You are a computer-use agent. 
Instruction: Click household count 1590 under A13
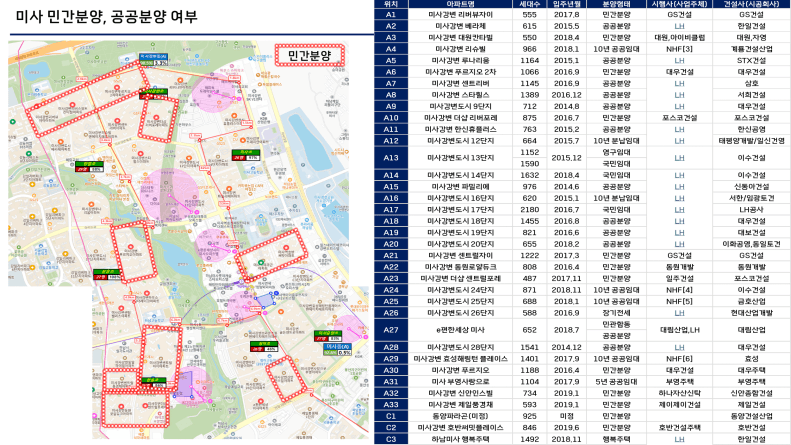[x=529, y=163]
